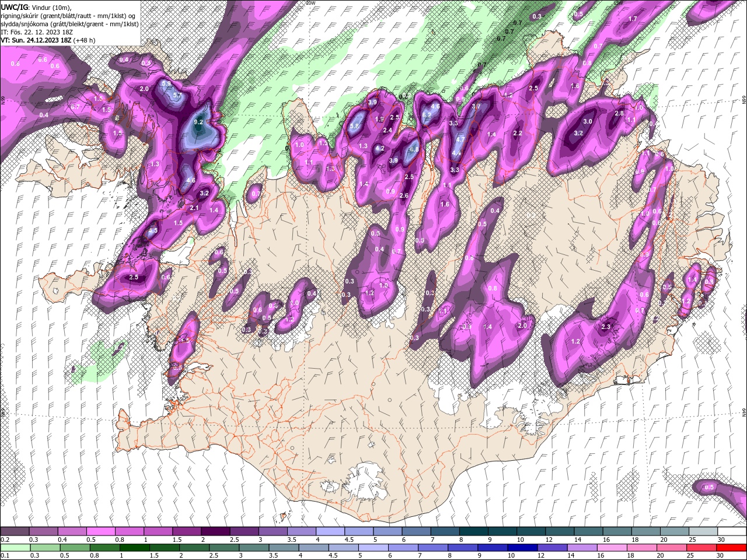This screenshot has width=747, height=560.
Task: Pick the dark teal 9–10 snow legend swatch
Action: [502, 531]
